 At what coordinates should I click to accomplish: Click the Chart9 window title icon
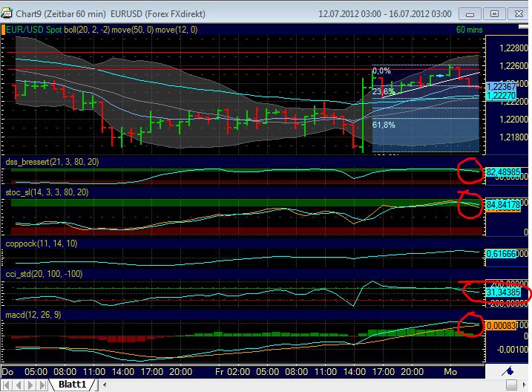pos(7,13)
